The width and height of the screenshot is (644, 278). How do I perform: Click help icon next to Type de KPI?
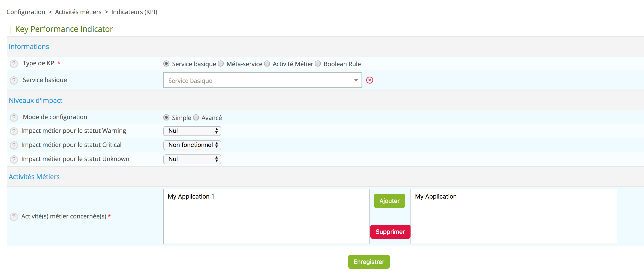14,64
